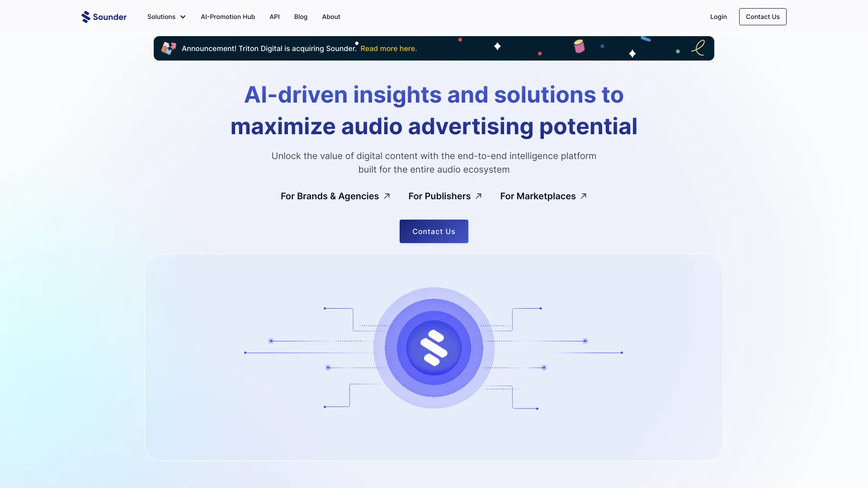
Task: Click the diamond sparkle icon in announcement bar
Action: [x=496, y=47]
